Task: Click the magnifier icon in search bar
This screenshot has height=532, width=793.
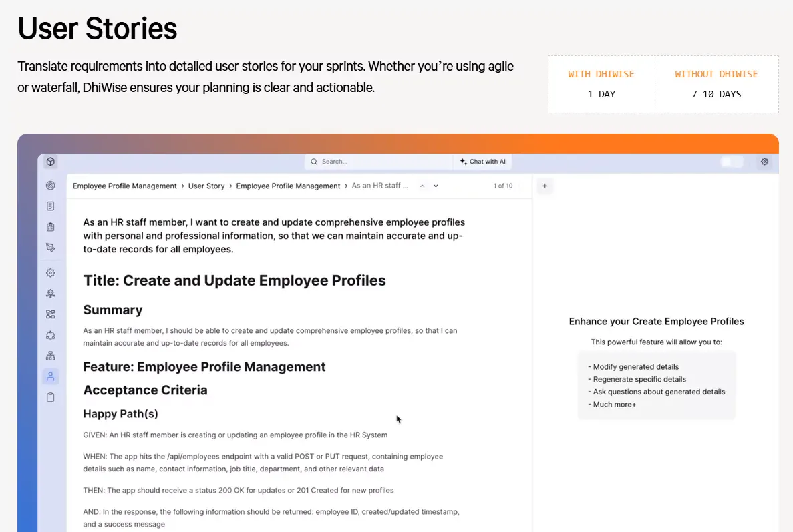Action: [314, 162]
